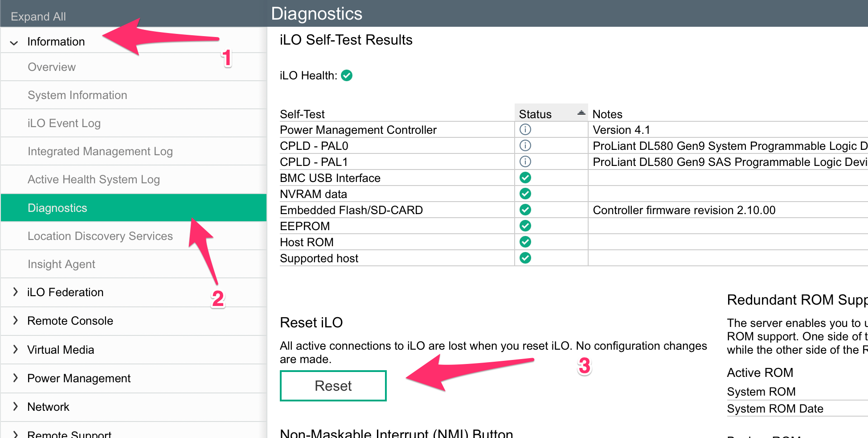Viewport: 868px width, 438px height.
Task: Click BMC USB Interface green check icon
Action: (525, 178)
